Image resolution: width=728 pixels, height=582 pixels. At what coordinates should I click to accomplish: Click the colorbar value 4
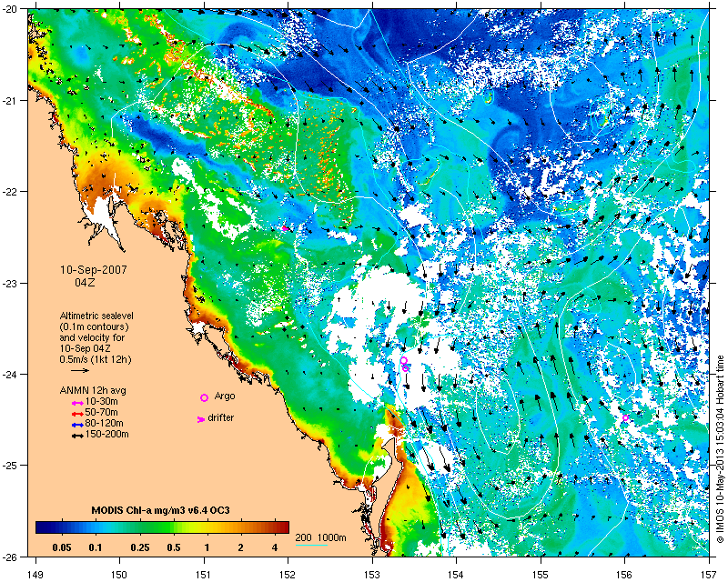tap(275, 547)
